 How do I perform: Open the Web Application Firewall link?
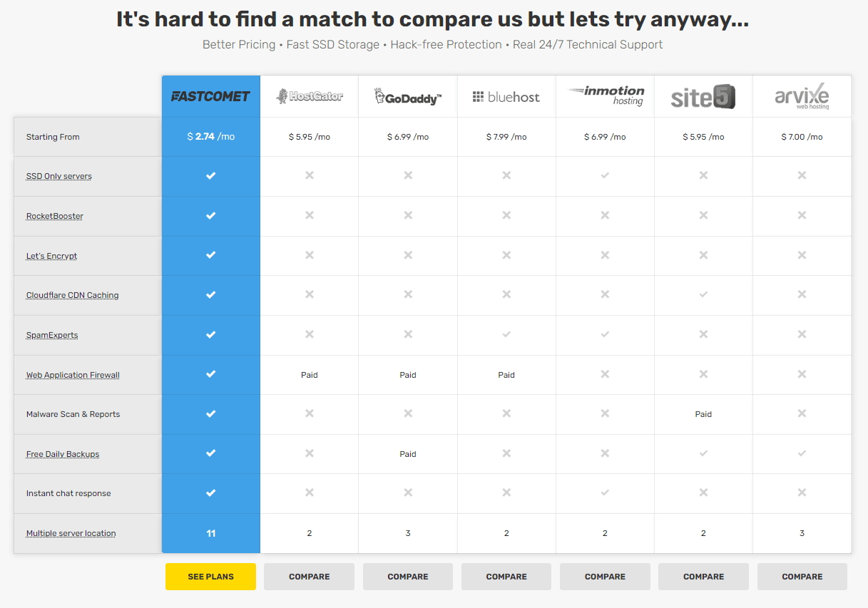[73, 375]
